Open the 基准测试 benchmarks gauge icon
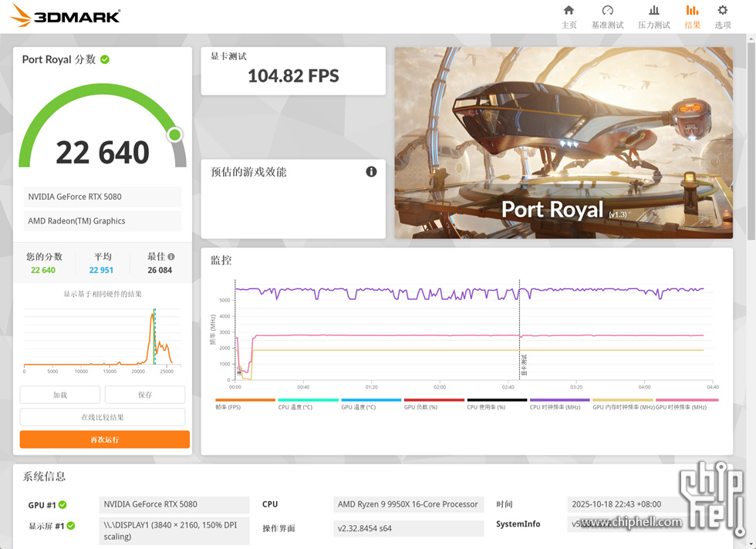The width and height of the screenshot is (756, 549). (x=607, y=11)
